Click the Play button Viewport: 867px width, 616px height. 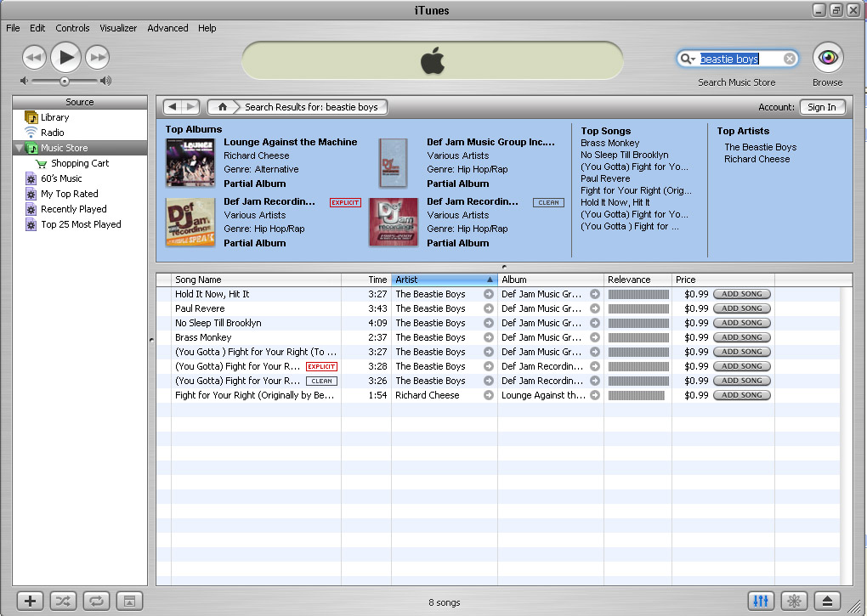pyautogui.click(x=65, y=57)
